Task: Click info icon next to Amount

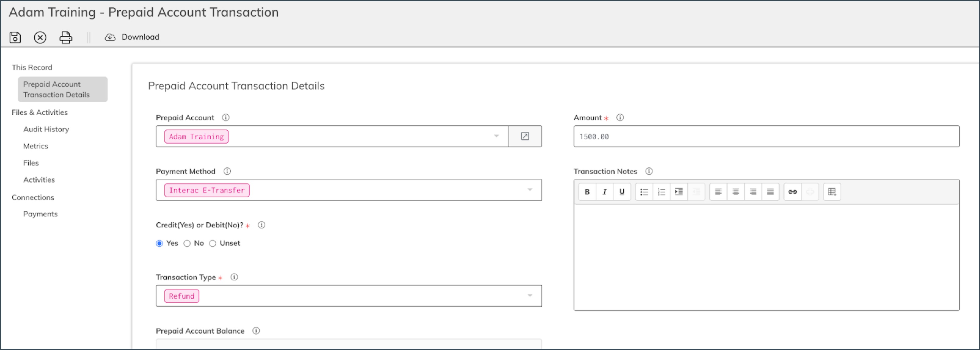Action: (620, 118)
